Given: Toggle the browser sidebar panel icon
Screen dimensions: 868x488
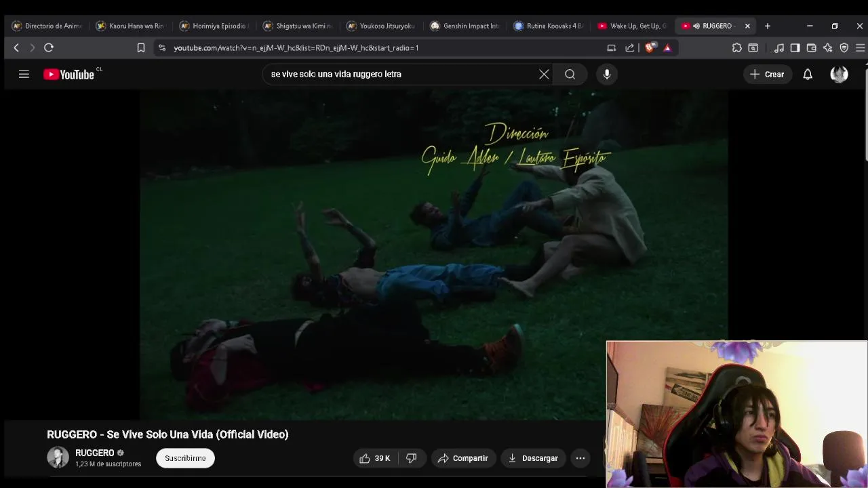Looking at the screenshot, I should [795, 47].
